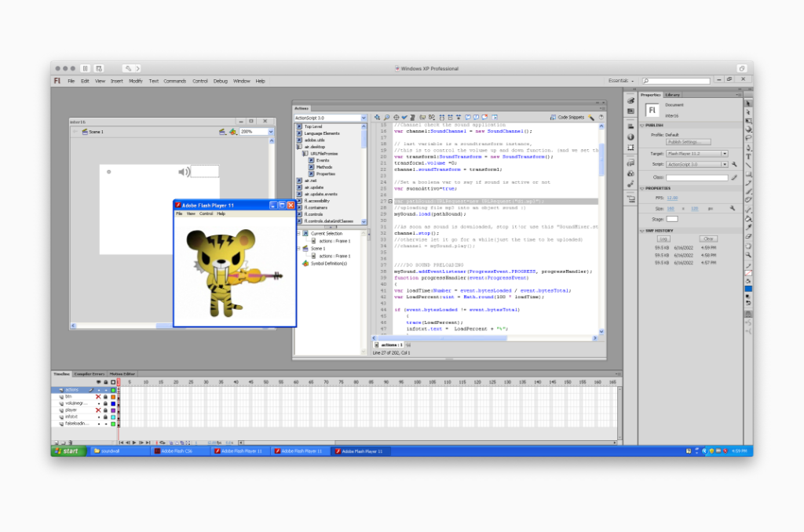Open the Info panel icon in dock
Image resolution: width=804 pixels, height=532 pixels.
[630, 137]
